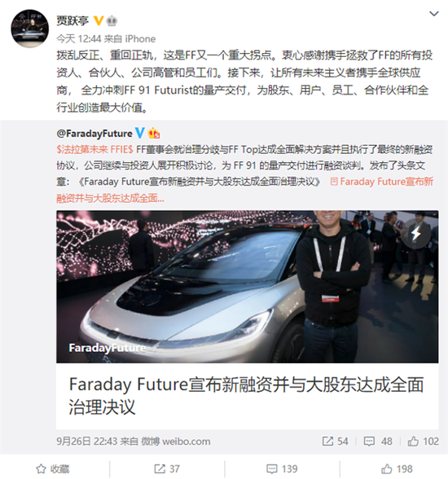Screen dimensions: 448x479
Task: Open 贾跃亭's profile avatar
Action: pyautogui.click(x=29, y=29)
